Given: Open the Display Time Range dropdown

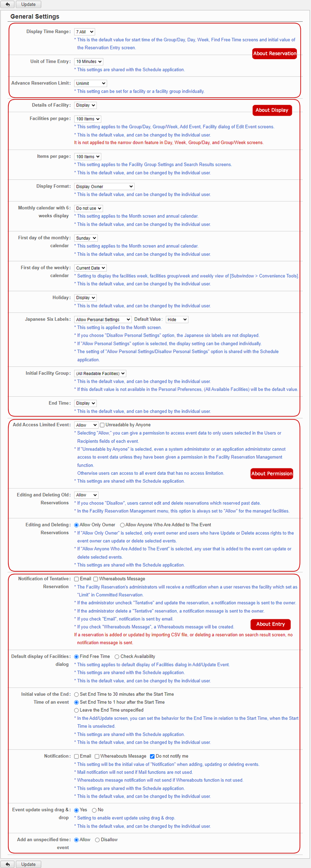Looking at the screenshot, I should coord(84,32).
